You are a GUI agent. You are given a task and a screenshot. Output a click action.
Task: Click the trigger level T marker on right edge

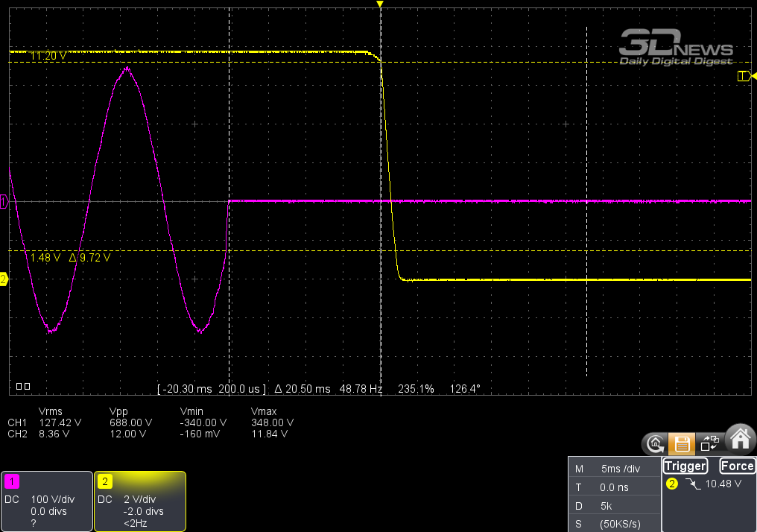pos(745,76)
